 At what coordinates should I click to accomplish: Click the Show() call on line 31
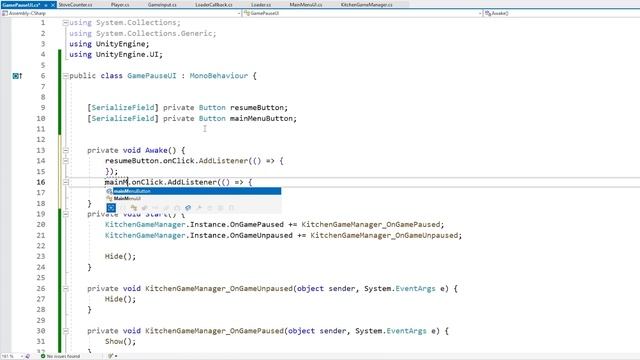point(120,342)
